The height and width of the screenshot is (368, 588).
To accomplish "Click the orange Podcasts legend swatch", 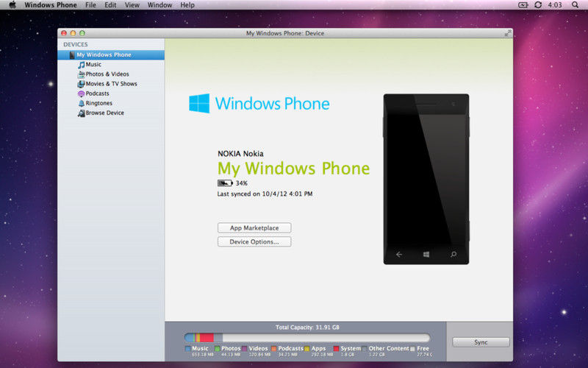I will coord(273,349).
